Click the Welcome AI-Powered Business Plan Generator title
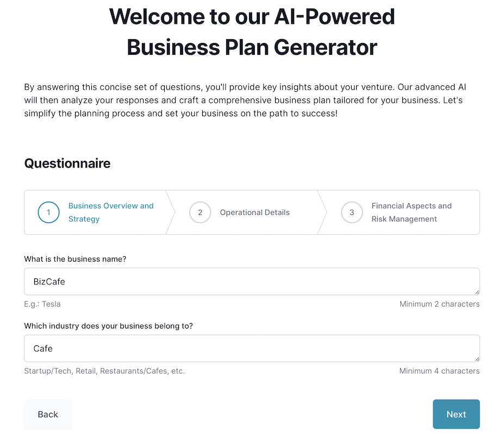The width and height of the screenshot is (504, 434). pyautogui.click(x=252, y=32)
